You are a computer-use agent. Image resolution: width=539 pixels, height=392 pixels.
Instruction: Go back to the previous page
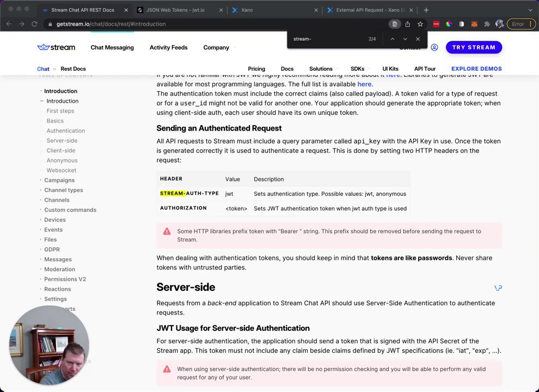coord(9,24)
